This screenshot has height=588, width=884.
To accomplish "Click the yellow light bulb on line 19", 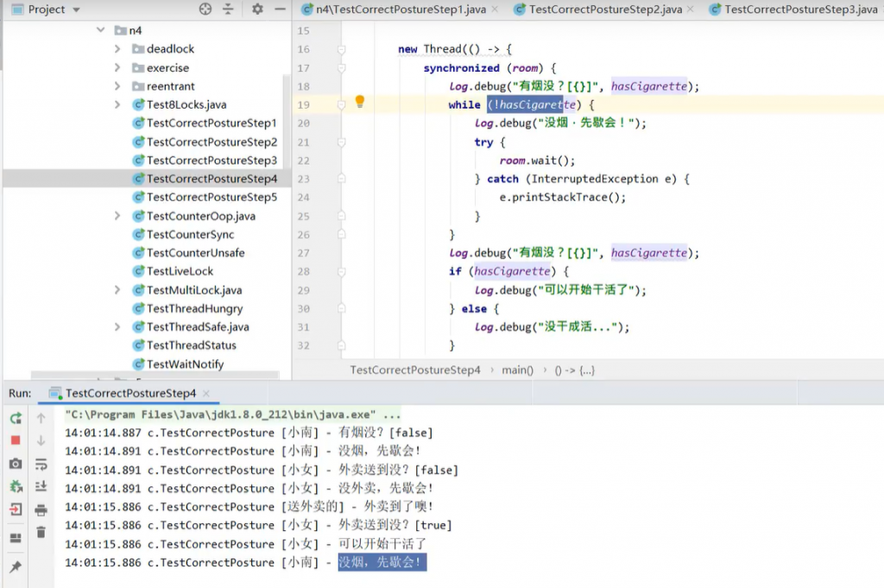I will (x=360, y=102).
